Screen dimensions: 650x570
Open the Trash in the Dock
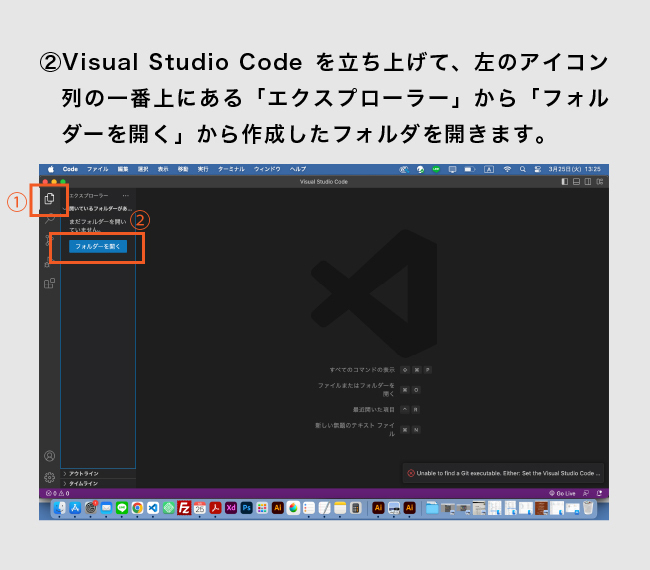[588, 507]
